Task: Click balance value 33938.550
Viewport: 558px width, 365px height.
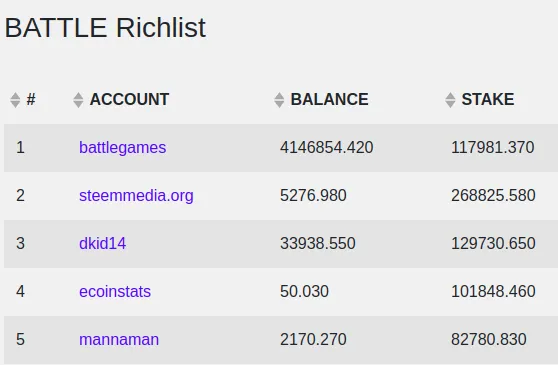Action: [x=318, y=244]
